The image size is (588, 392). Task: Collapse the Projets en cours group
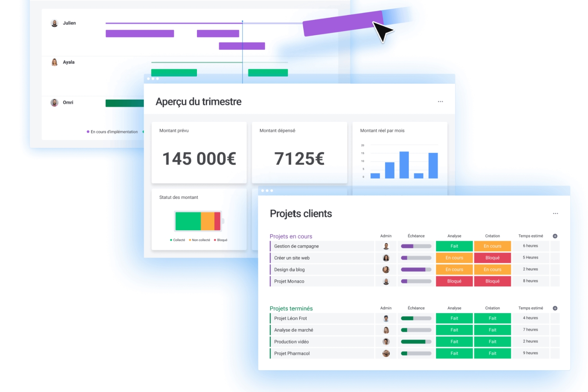pyautogui.click(x=291, y=236)
